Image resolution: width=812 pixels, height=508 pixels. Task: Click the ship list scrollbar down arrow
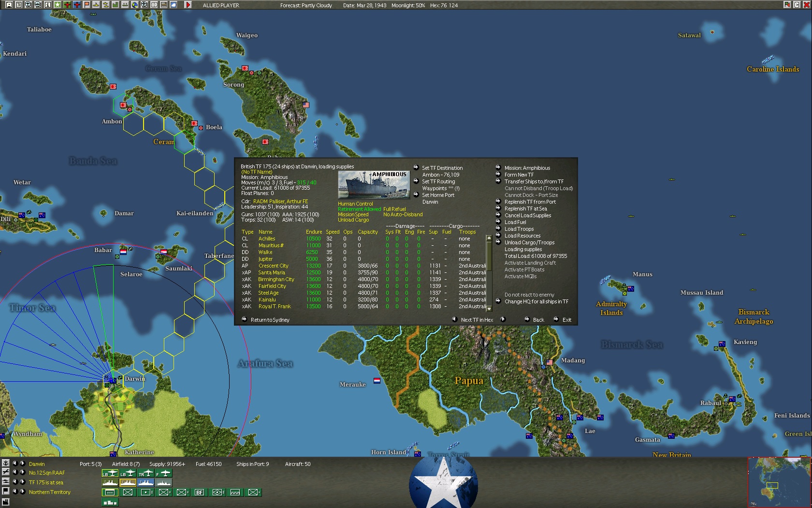489,308
